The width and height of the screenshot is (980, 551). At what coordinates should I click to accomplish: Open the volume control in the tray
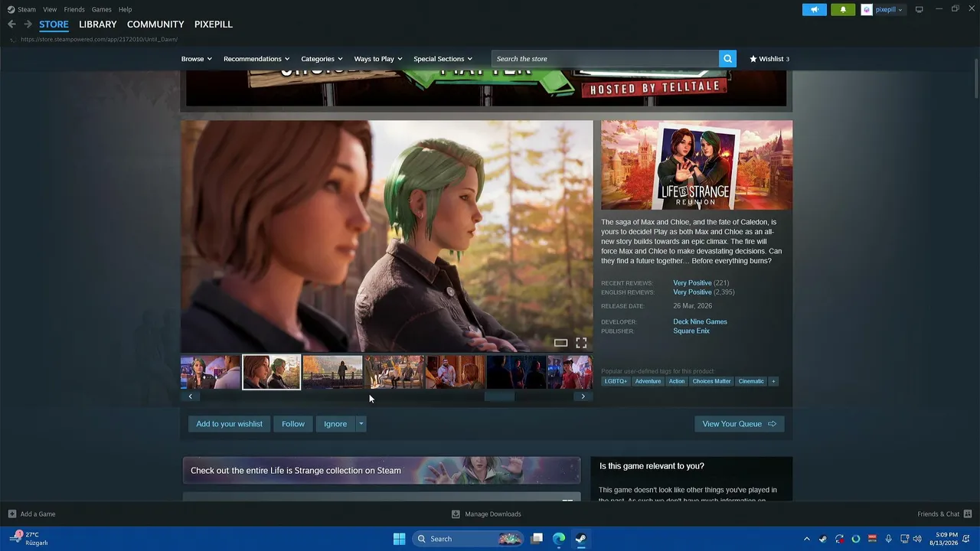pyautogui.click(x=917, y=539)
